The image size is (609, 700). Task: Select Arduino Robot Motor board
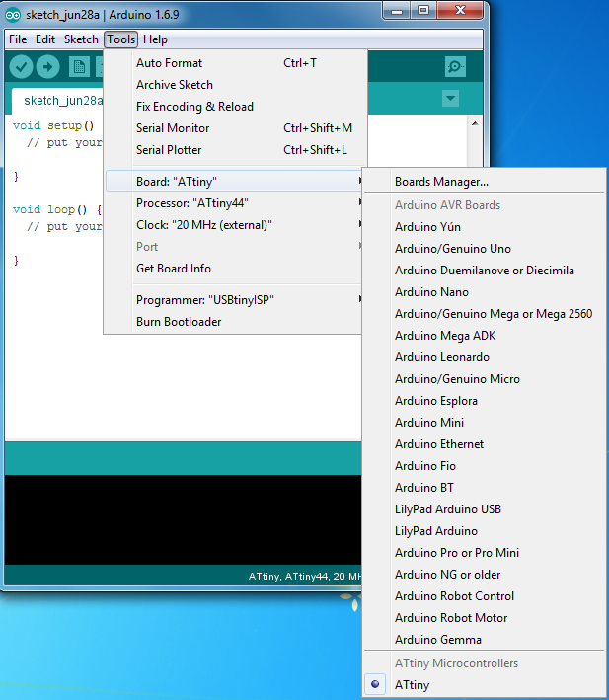pos(484,618)
